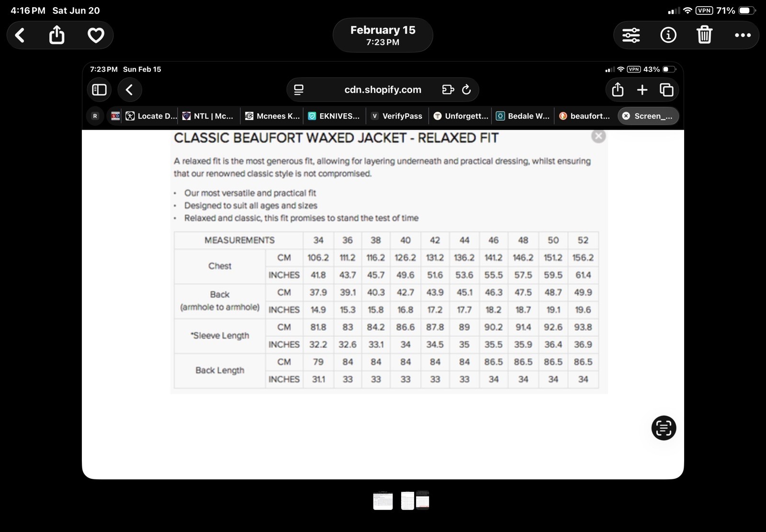
Task: Open the photo adjustments sliders icon
Action: tap(631, 35)
